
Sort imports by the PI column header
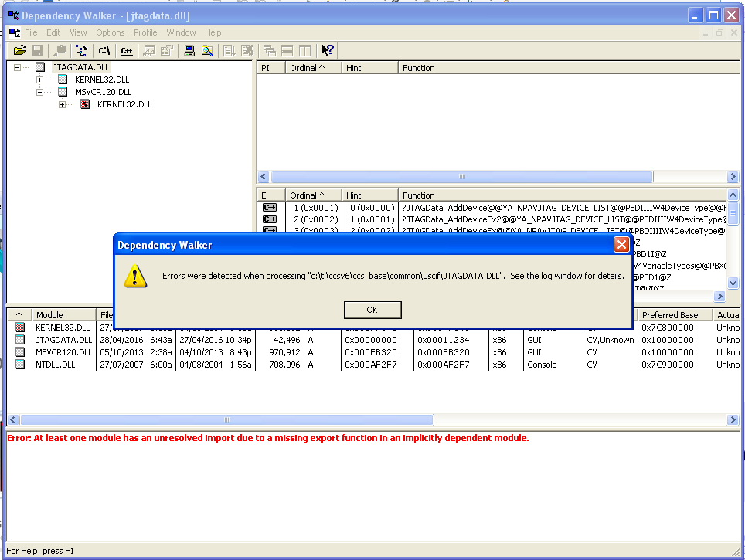coord(271,68)
